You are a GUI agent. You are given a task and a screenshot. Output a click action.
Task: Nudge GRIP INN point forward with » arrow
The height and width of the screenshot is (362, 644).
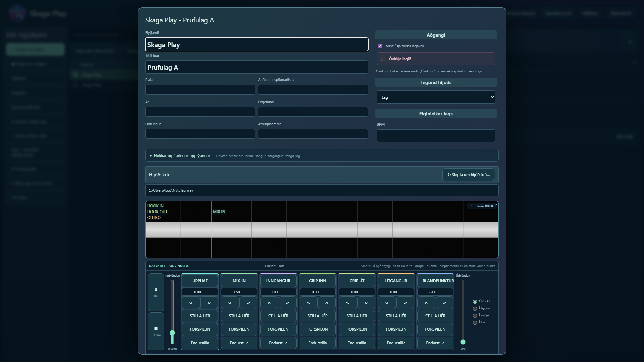pos(327,303)
